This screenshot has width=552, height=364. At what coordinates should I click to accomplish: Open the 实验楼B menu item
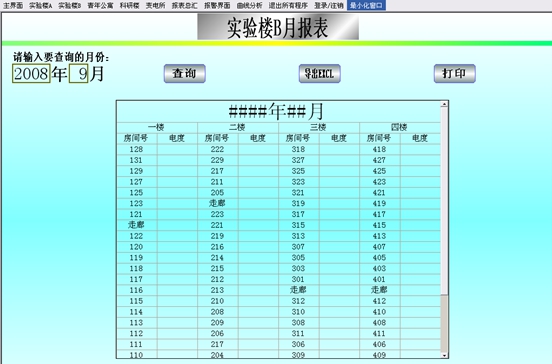tap(70, 5)
